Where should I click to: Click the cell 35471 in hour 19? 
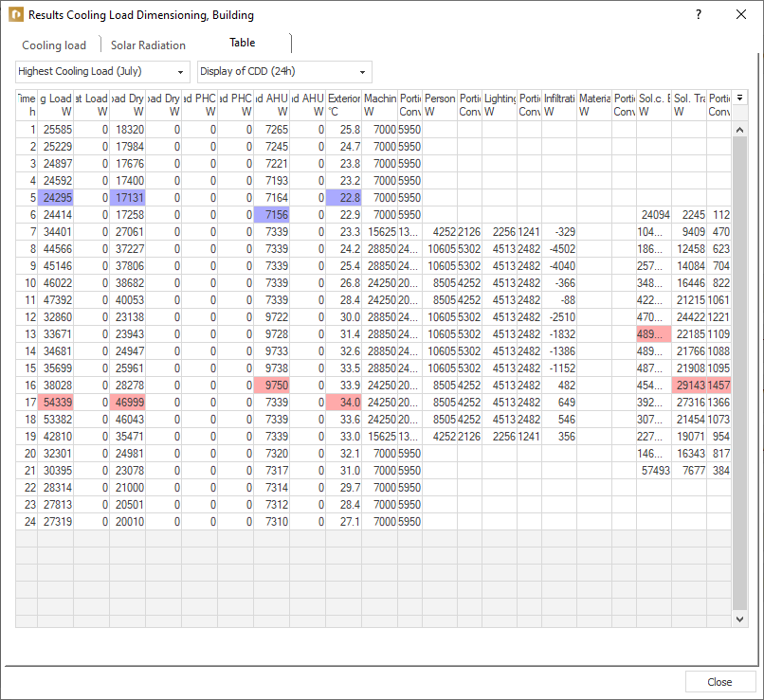pyautogui.click(x=128, y=437)
